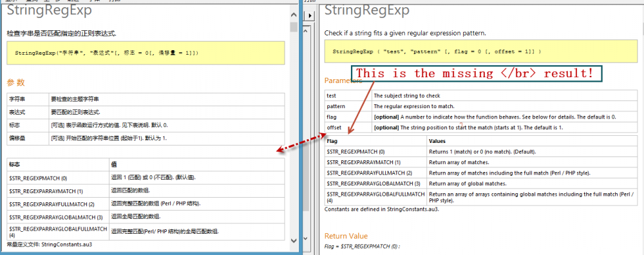Click the orange 参数 heading

(x=16, y=82)
